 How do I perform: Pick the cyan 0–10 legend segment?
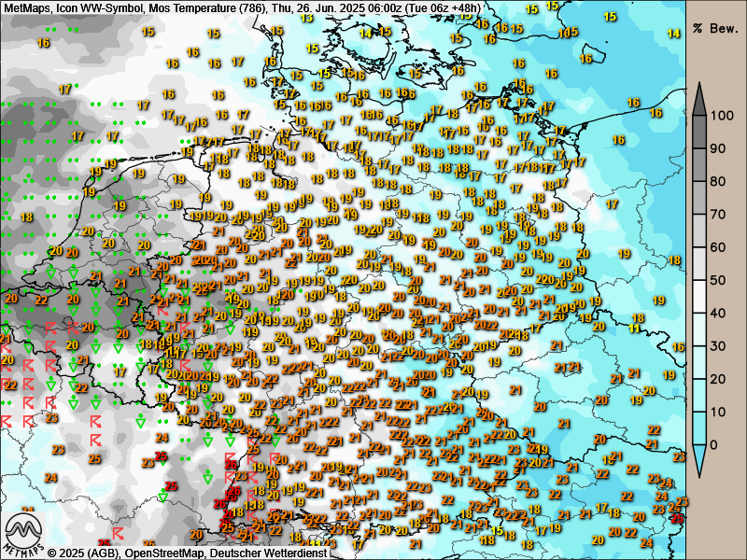[698, 427]
